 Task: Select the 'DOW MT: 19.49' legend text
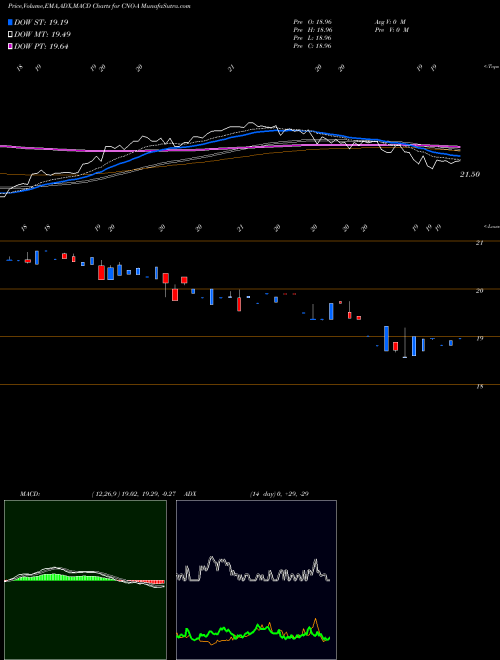pos(43,35)
